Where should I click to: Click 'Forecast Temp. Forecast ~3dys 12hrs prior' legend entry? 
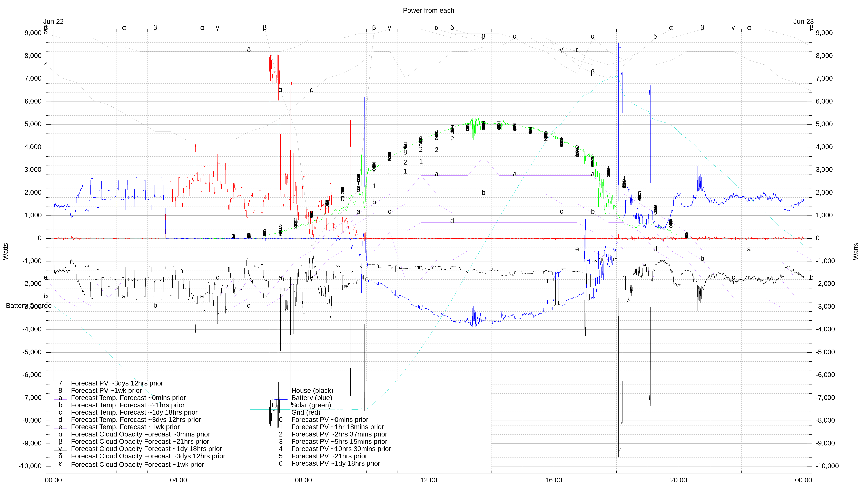(x=136, y=420)
